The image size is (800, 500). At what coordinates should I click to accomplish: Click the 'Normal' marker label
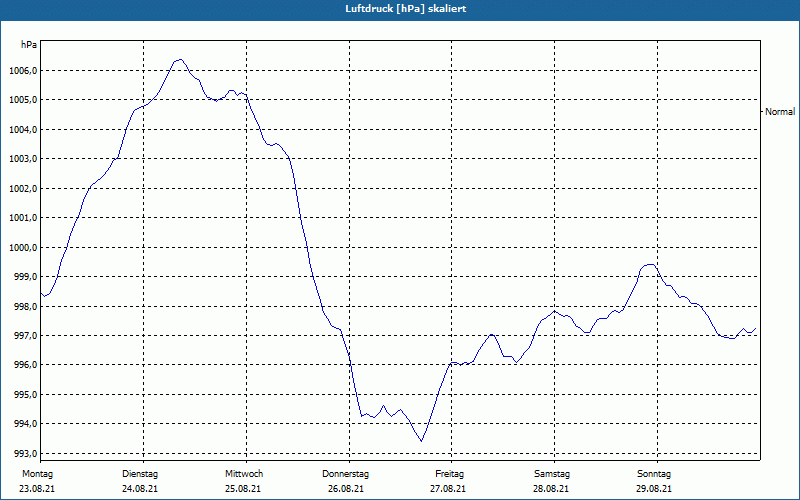coord(780,112)
